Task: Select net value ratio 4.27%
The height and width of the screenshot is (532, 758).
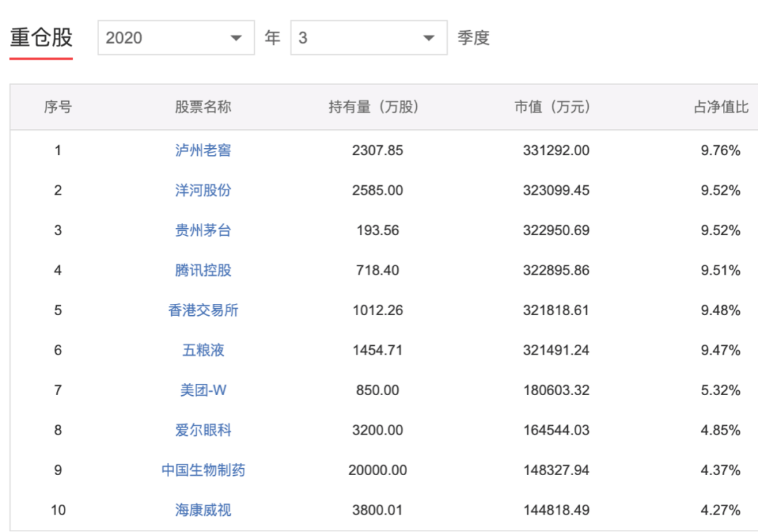Action: point(721,510)
